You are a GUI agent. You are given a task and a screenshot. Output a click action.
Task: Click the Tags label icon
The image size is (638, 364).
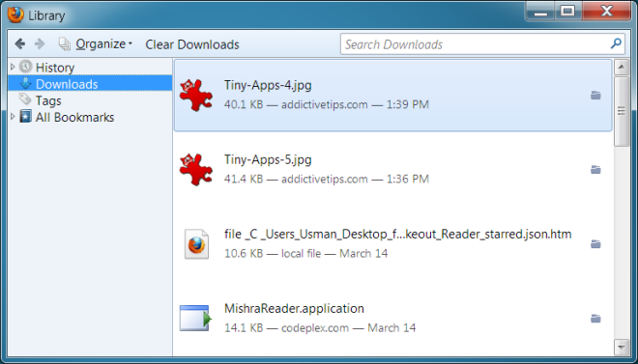(25, 99)
